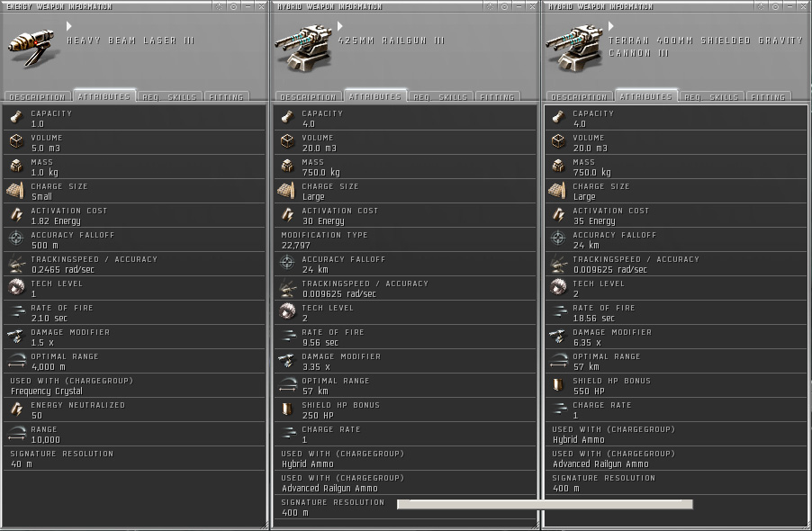Screen dimensions: 812x531
Task: Expand the arrow beside Heavy Beam Laser III
Action: (x=69, y=26)
